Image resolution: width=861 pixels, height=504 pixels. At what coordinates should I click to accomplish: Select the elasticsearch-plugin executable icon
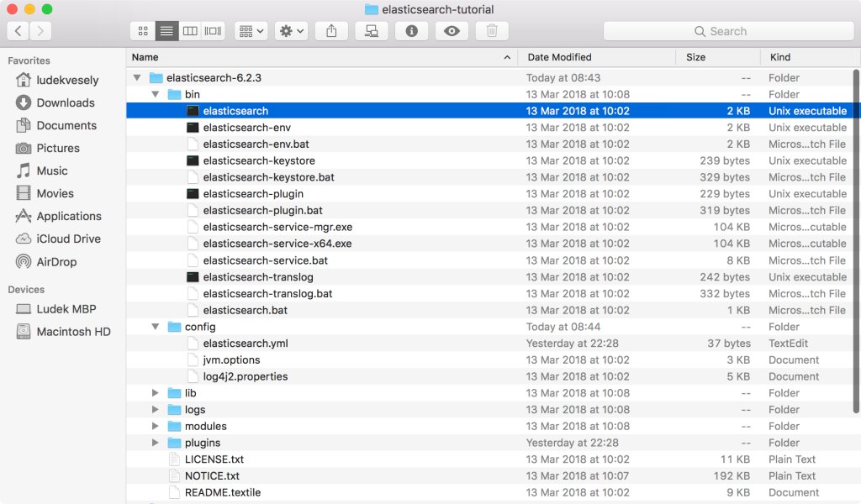pyautogui.click(x=193, y=193)
